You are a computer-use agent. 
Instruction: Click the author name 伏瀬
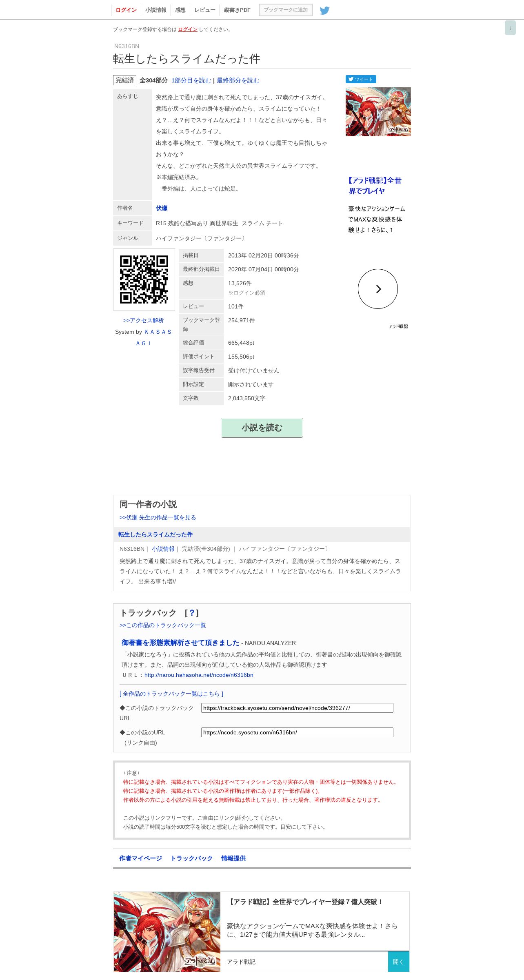(x=162, y=208)
